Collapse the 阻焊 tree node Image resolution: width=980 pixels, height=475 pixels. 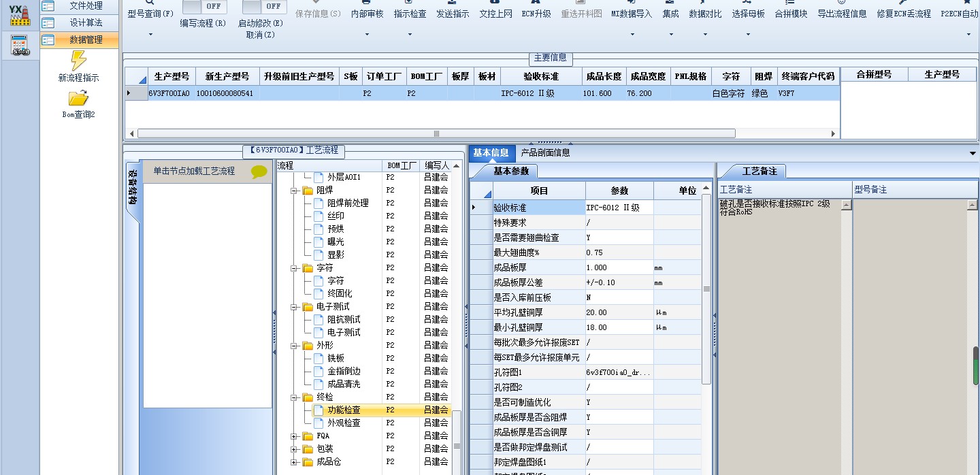(295, 191)
